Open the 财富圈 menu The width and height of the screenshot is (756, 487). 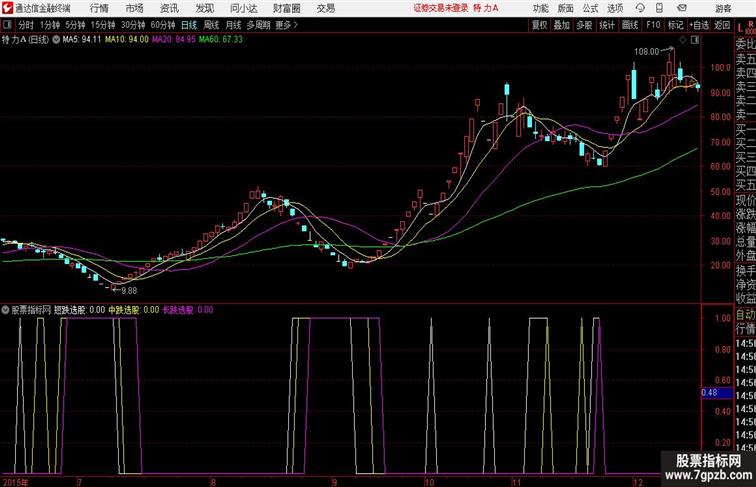point(286,8)
